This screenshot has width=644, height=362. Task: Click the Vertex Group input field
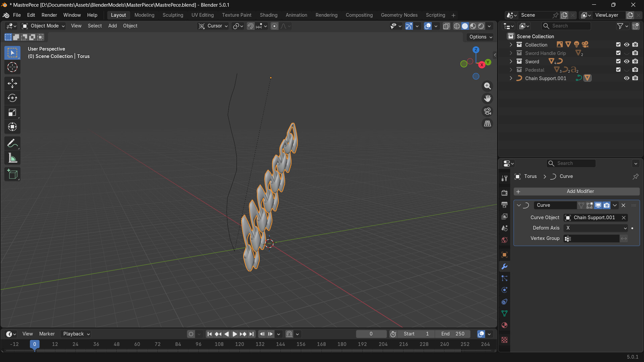pyautogui.click(x=592, y=238)
